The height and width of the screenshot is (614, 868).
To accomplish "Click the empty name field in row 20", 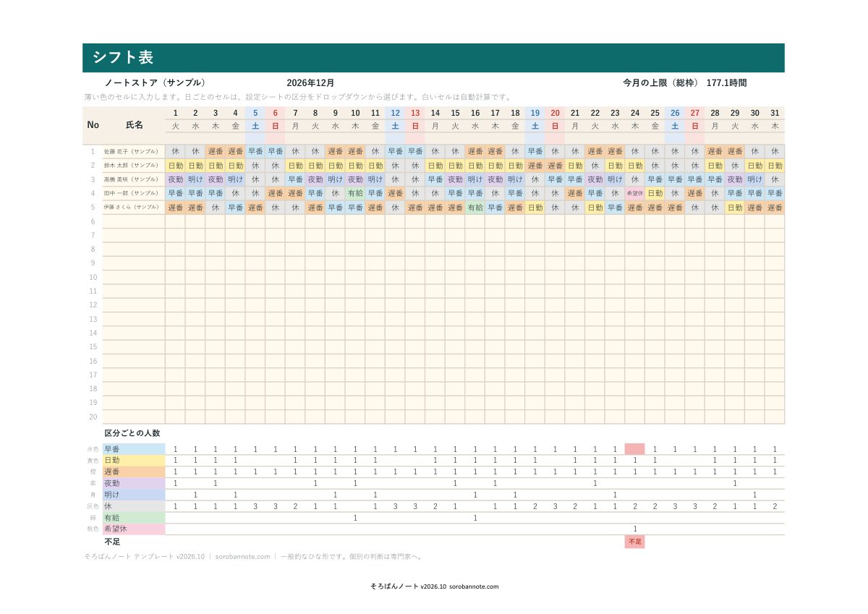I will pos(134,417).
